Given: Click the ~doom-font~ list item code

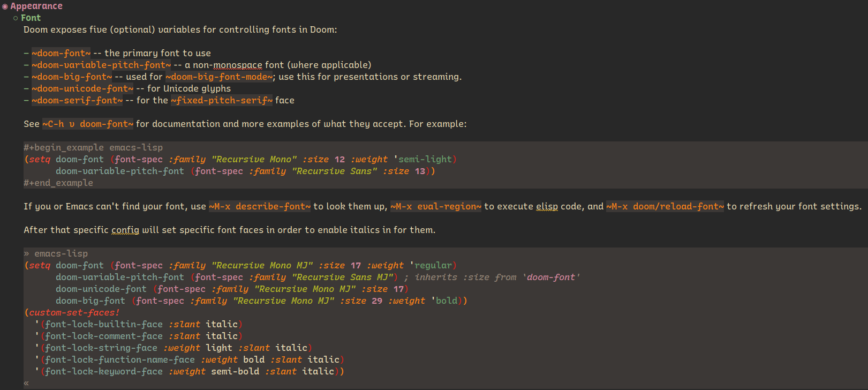Looking at the screenshot, I should tap(61, 53).
